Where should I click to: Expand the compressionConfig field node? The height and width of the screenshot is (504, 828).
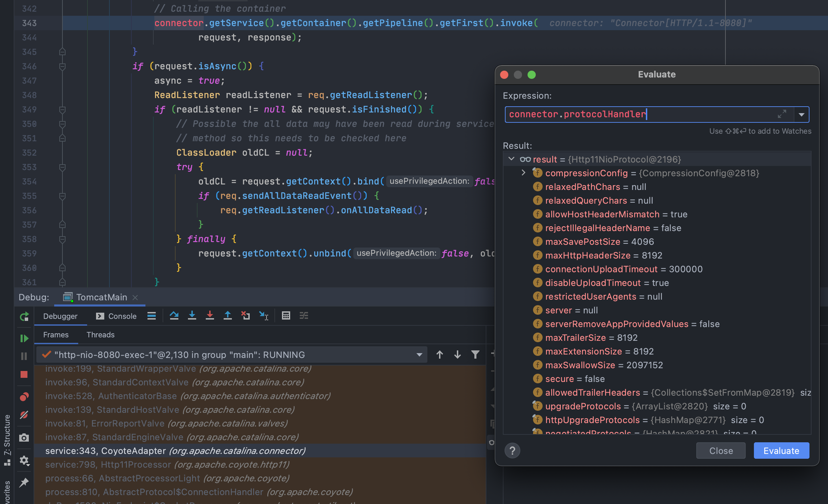pos(523,173)
